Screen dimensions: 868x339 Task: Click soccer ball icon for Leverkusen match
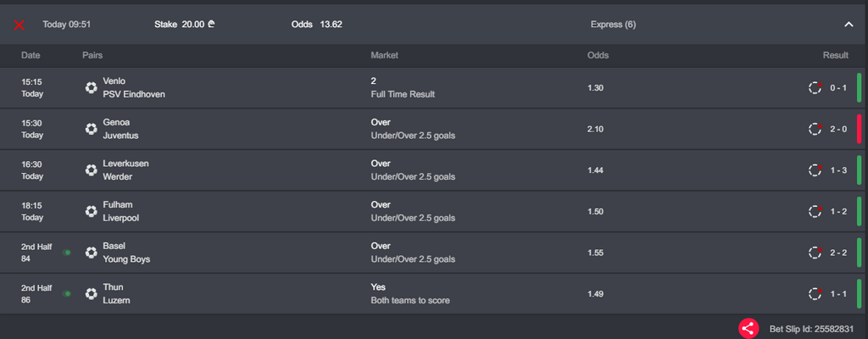91,170
